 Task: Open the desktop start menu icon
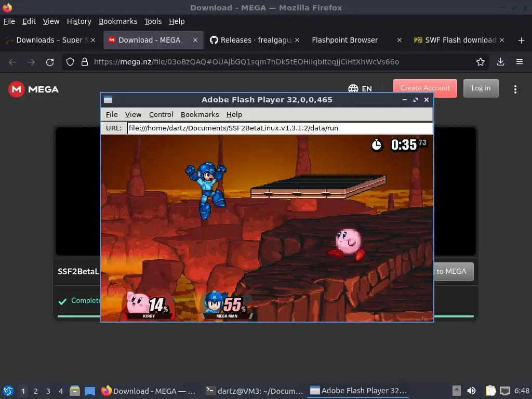(8, 391)
